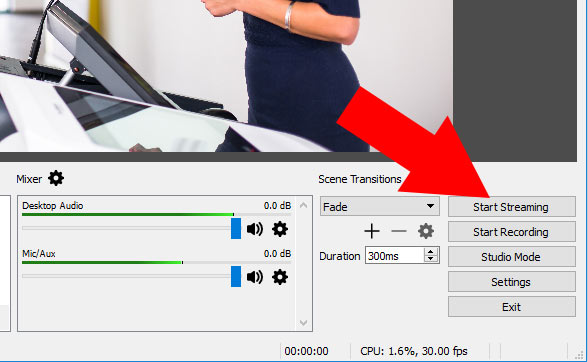
Task: Click Mic/Aux volume slider handle
Action: [236, 276]
